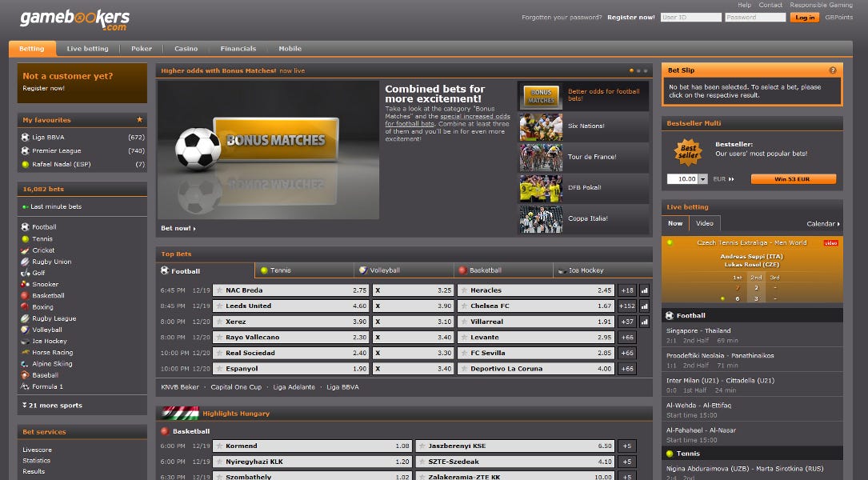
Task: Expand +152 more bets for Leeds United
Action: coord(627,306)
